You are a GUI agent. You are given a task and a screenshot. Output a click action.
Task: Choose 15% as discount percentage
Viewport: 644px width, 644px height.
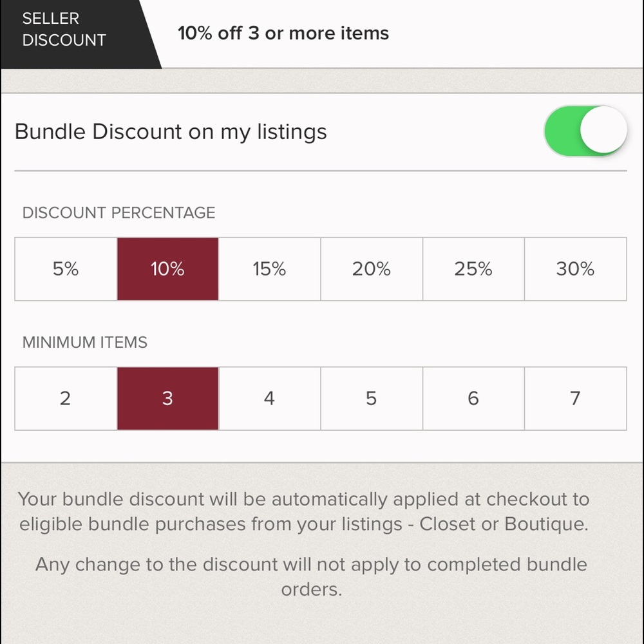269,269
